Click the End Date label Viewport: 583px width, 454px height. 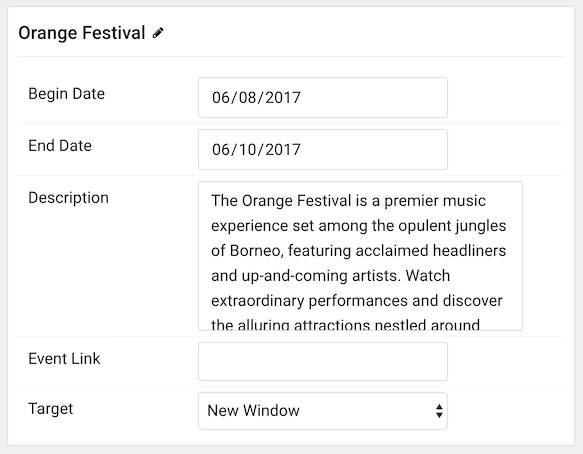pyautogui.click(x=60, y=146)
